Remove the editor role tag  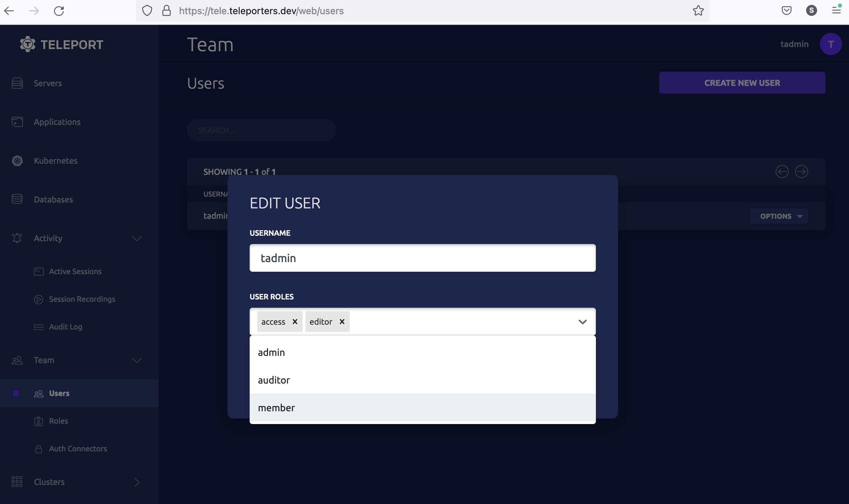tap(342, 321)
